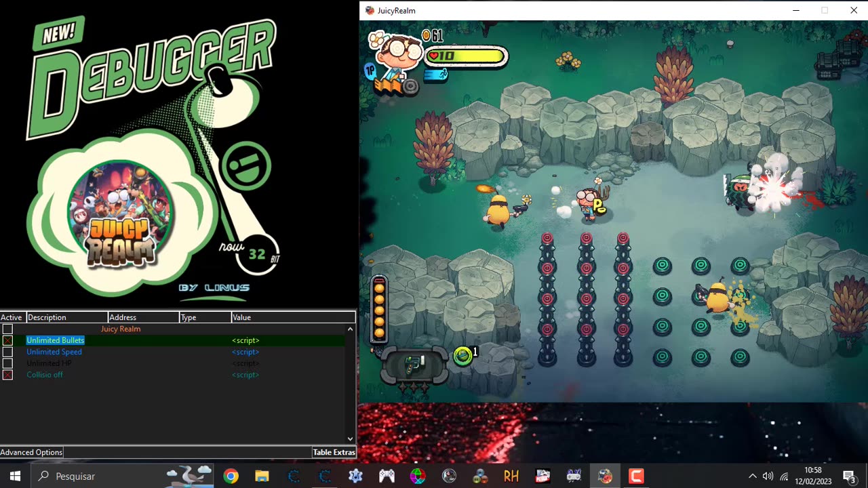The image size is (868, 488).
Task: Click the Address column header
Action: coord(144,317)
